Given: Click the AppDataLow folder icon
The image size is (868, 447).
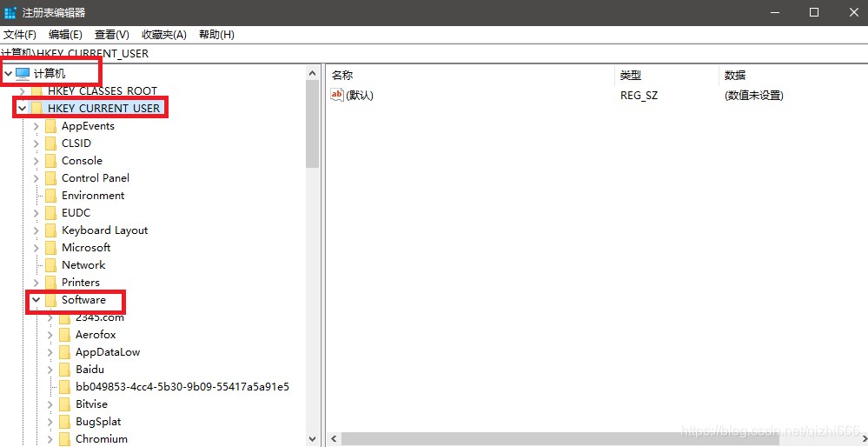Looking at the screenshot, I should click(65, 352).
